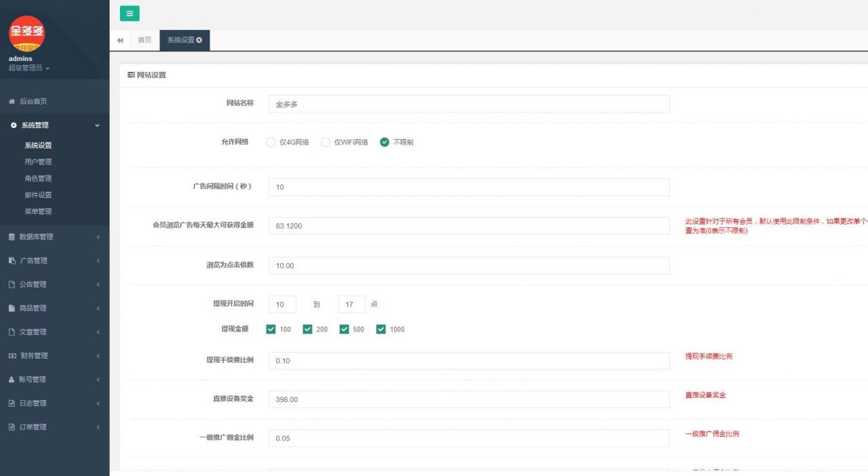
Task: Click the admins username text
Action: coord(20,59)
